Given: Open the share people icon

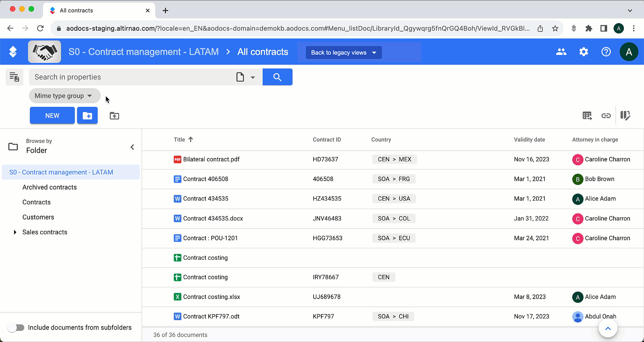Looking at the screenshot, I should 561,52.
